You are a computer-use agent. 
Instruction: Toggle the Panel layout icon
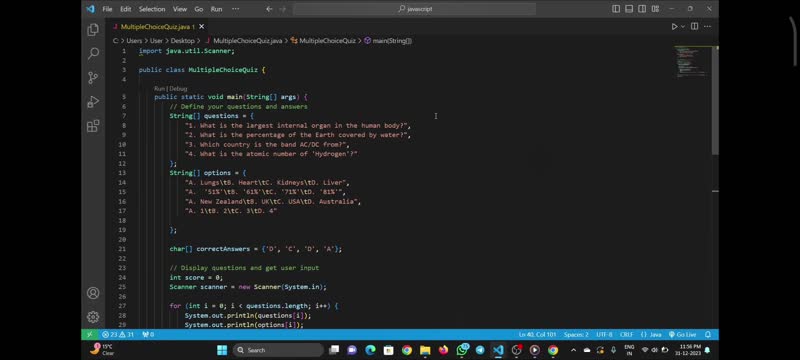[x=629, y=9]
